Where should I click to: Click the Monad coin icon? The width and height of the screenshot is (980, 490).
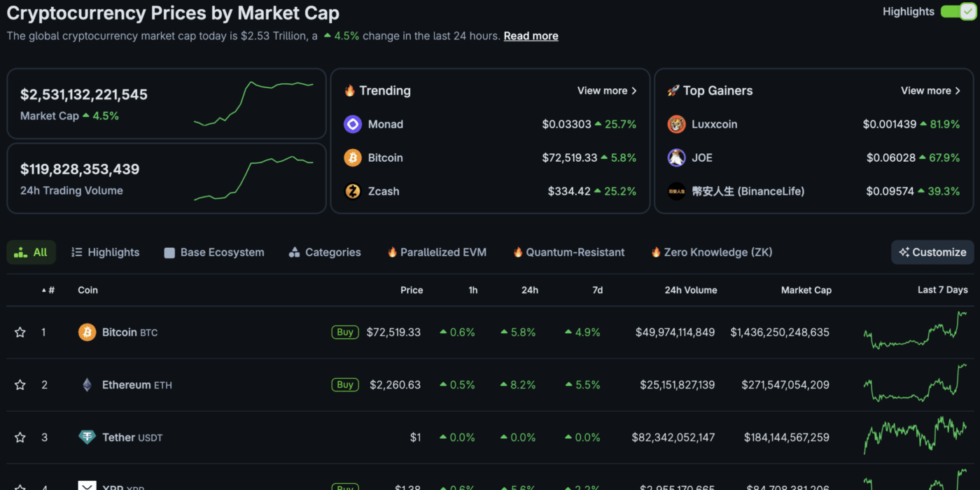[x=353, y=125]
